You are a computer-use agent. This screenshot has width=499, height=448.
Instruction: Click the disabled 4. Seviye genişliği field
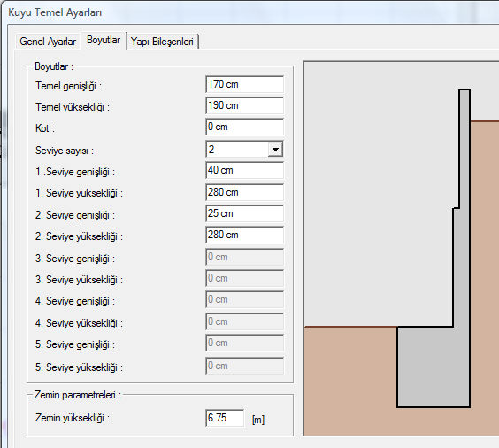pyautogui.click(x=244, y=299)
